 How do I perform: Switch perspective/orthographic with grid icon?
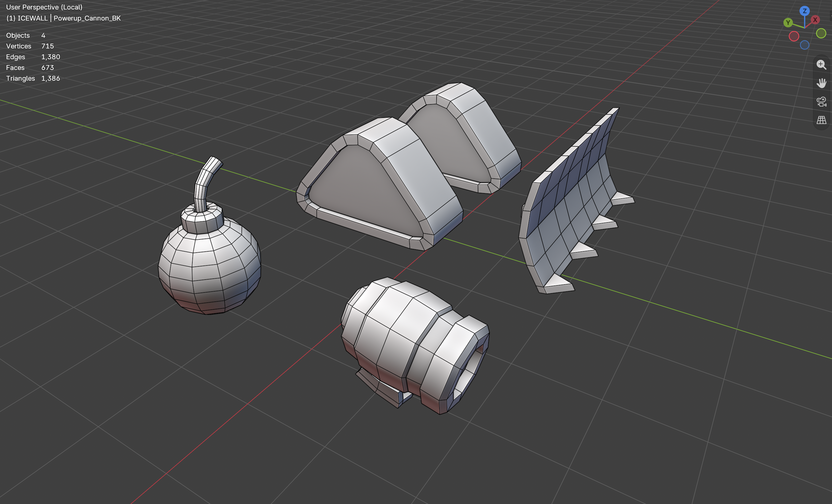(821, 120)
